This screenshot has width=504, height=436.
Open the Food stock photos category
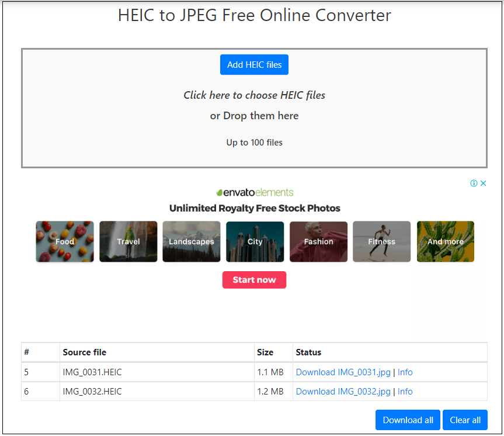point(64,241)
